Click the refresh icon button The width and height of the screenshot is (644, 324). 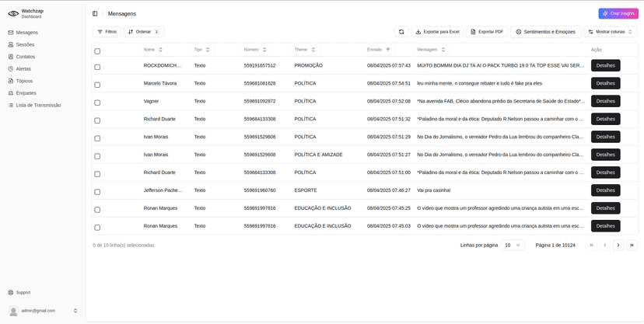click(401, 32)
